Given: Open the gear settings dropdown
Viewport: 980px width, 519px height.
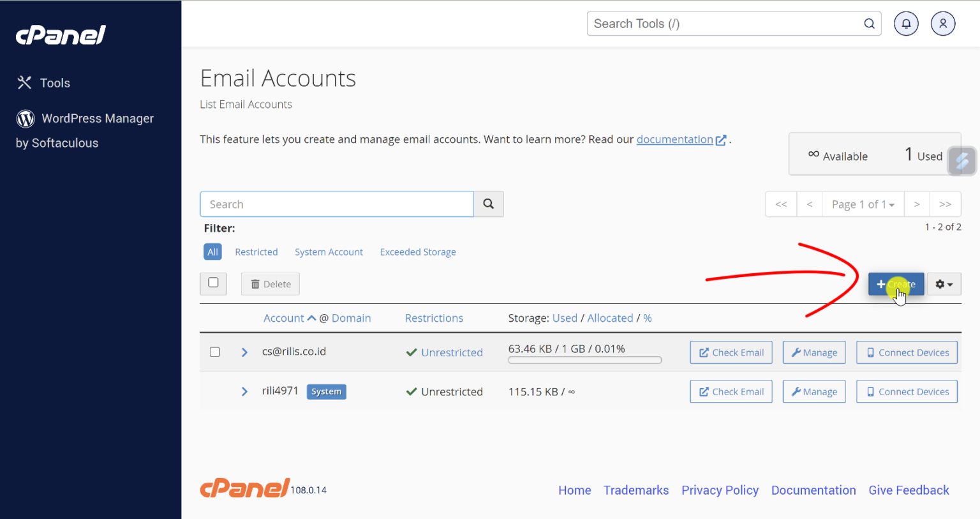Looking at the screenshot, I should click(944, 283).
